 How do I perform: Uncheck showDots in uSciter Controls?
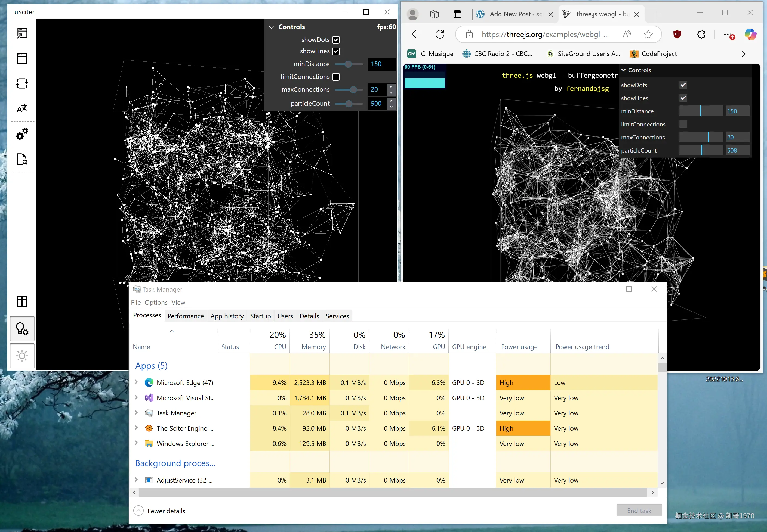pyautogui.click(x=336, y=40)
